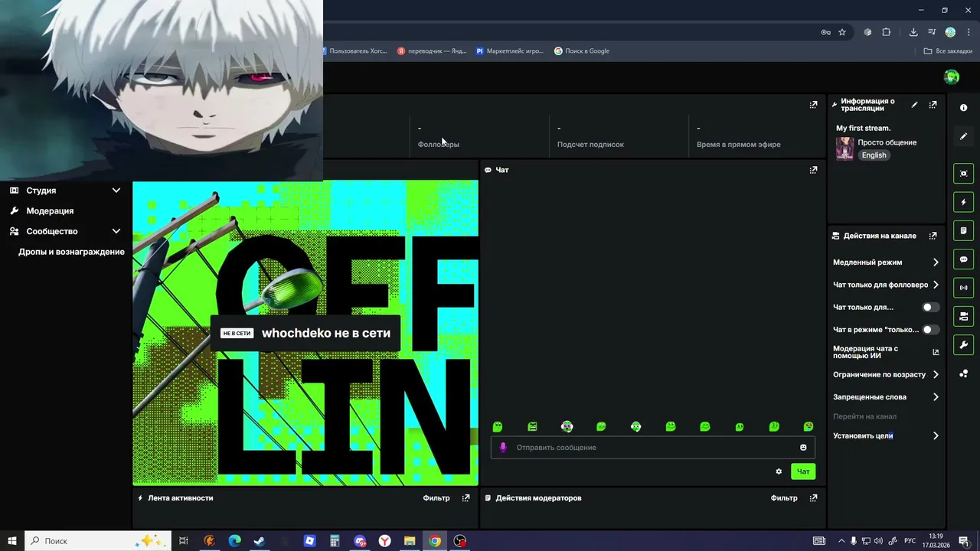
Task: Click the lightning bolt icon in right rail
Action: (x=963, y=202)
